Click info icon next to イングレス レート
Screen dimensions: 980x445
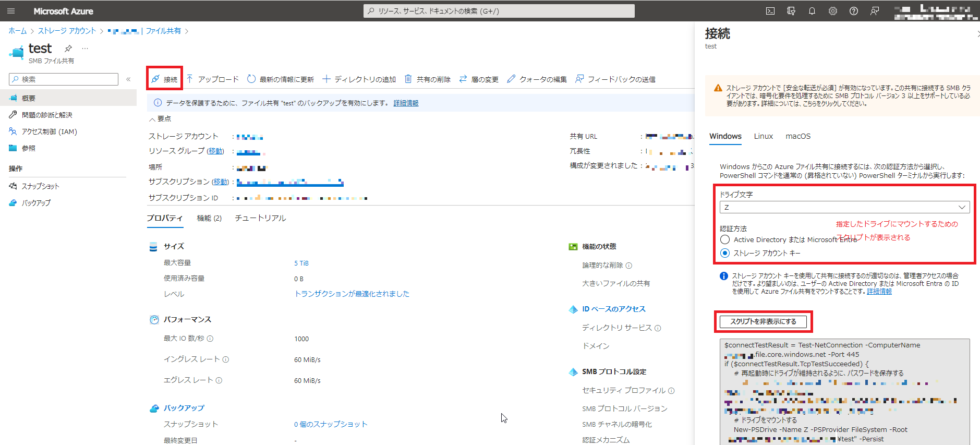pos(226,359)
